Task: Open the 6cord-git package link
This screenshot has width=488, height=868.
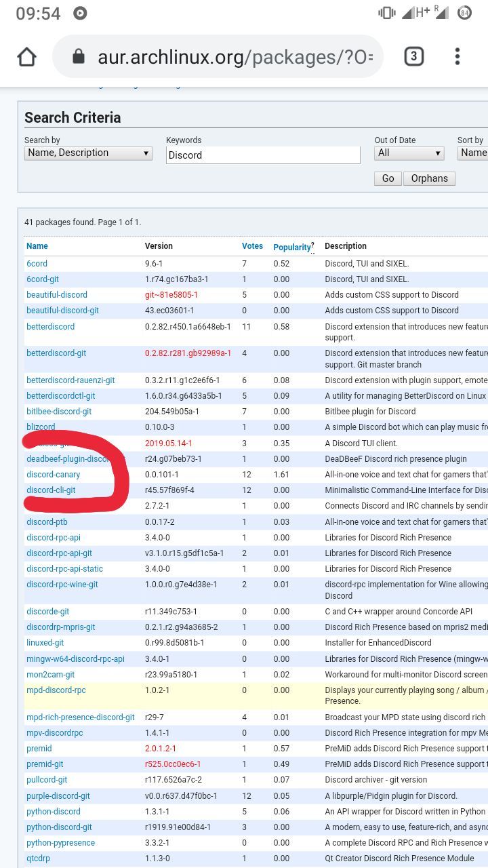Action: [43, 279]
